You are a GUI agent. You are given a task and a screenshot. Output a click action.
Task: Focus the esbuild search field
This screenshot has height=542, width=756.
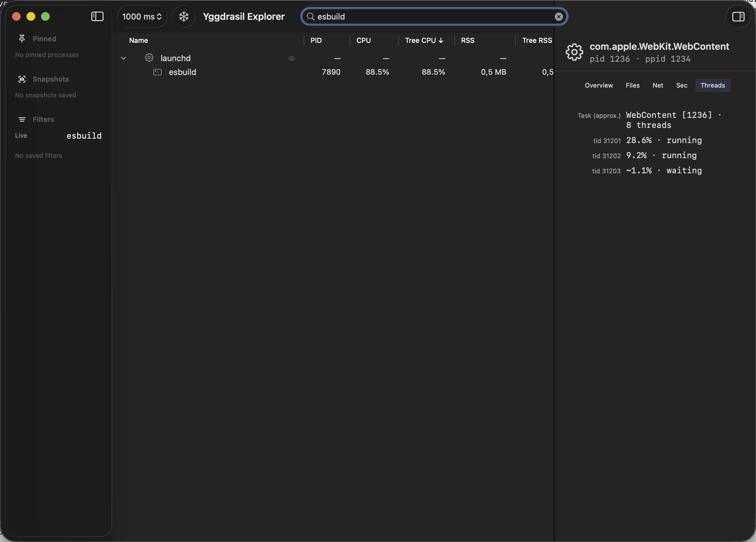(434, 16)
